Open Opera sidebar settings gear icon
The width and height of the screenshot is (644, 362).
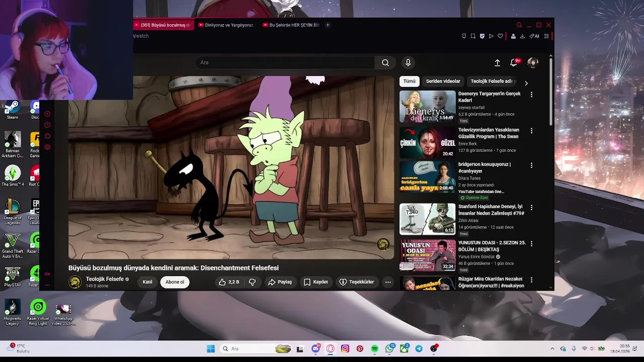pos(48,147)
